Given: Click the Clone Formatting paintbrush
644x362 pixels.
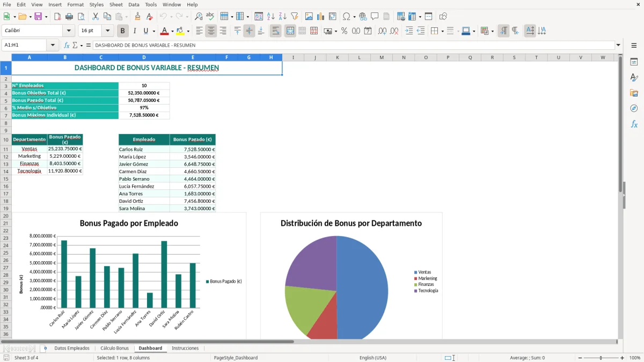Looking at the screenshot, I should 138,17.
